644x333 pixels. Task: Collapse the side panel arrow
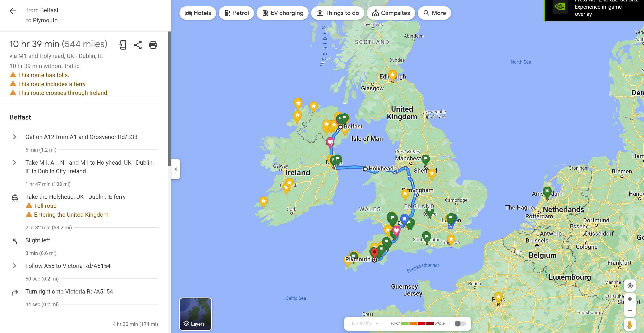click(175, 169)
